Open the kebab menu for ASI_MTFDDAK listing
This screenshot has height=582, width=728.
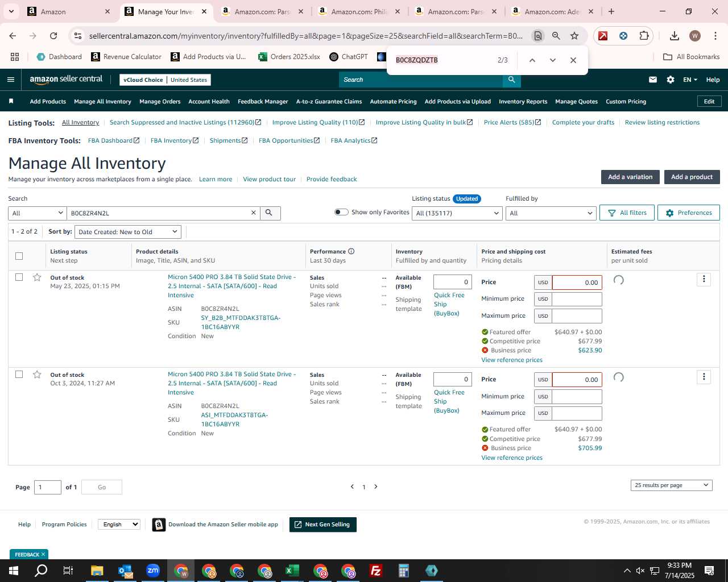(x=704, y=377)
